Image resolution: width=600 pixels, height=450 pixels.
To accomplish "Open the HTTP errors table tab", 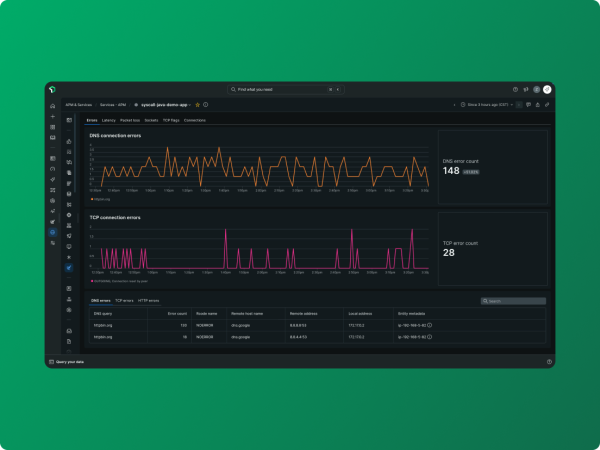I will pos(148,301).
